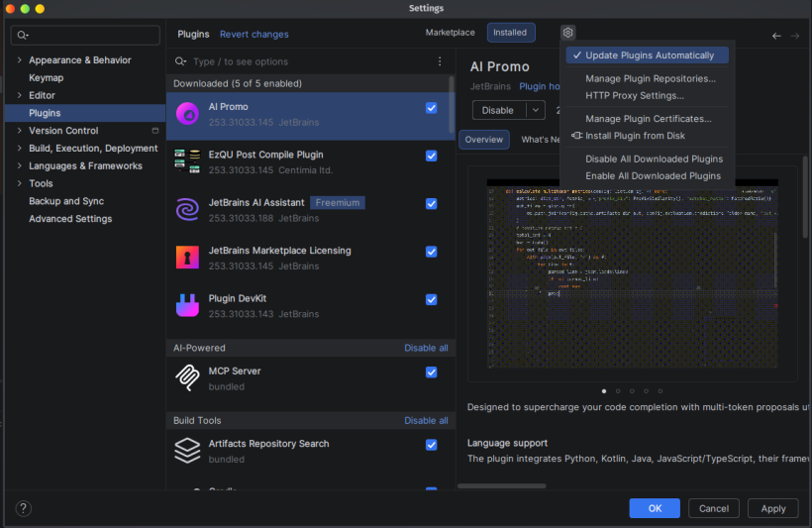Click the Version Control project-level icon
The width and height of the screenshot is (812, 528).
(x=154, y=131)
